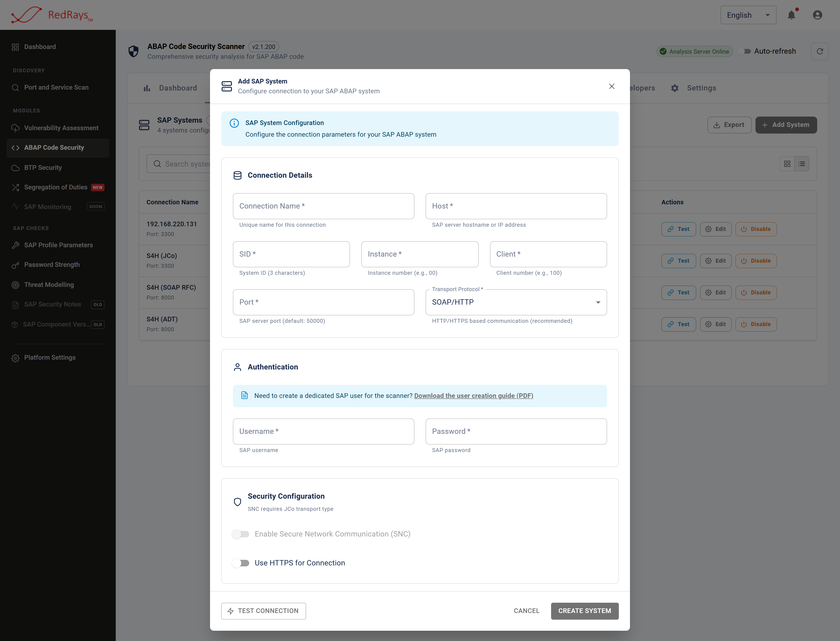The image size is (840, 641).
Task: Open BTP Security module
Action: (x=58, y=167)
